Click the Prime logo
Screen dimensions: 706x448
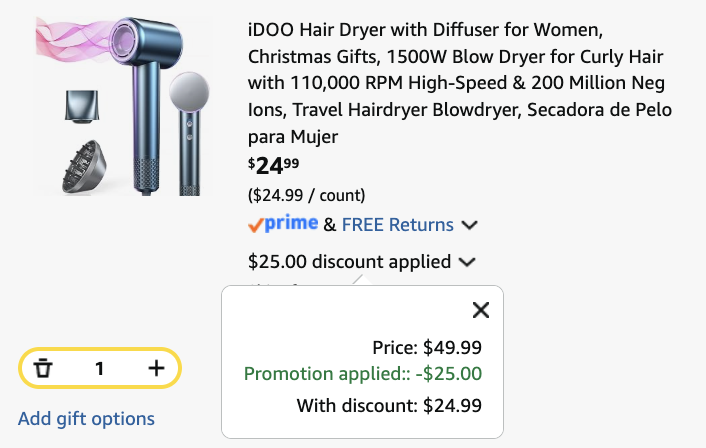283,224
